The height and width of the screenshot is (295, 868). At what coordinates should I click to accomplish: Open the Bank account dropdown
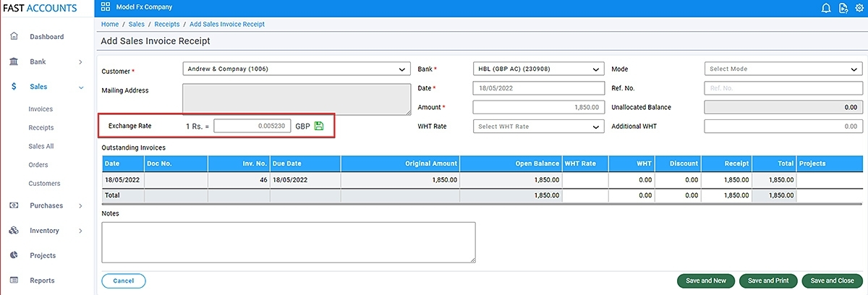click(x=538, y=69)
